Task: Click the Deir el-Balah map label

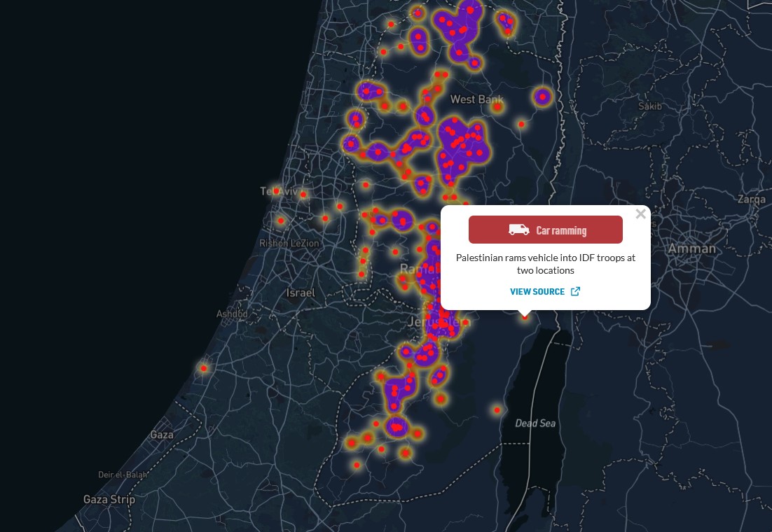Action: click(x=123, y=475)
